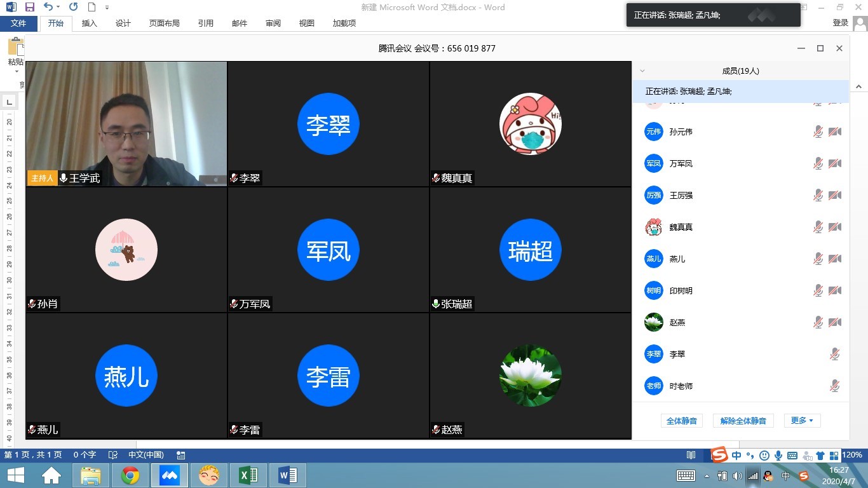The image size is (868, 488).
Task: Toggle microphone mute for 孙元伟
Action: coord(818,132)
